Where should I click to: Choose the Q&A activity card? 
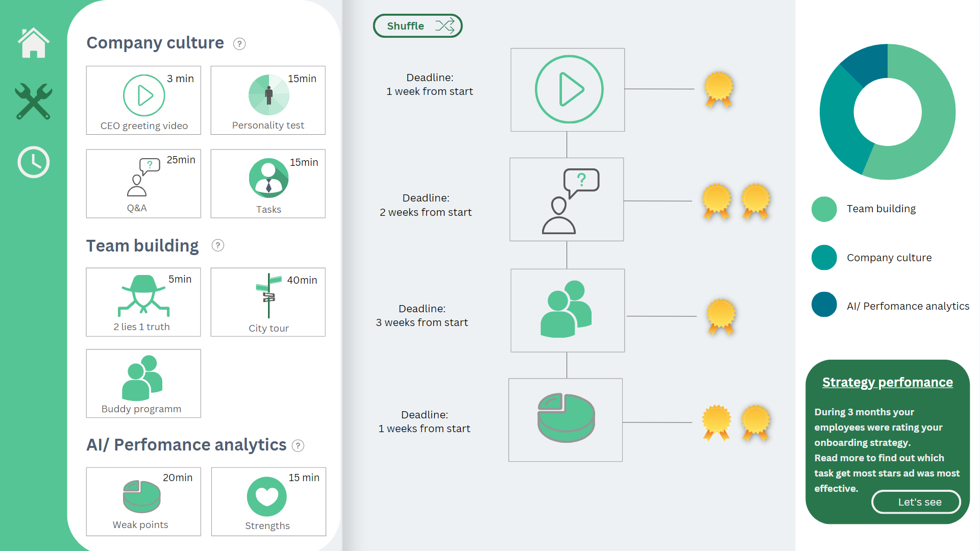tap(143, 184)
